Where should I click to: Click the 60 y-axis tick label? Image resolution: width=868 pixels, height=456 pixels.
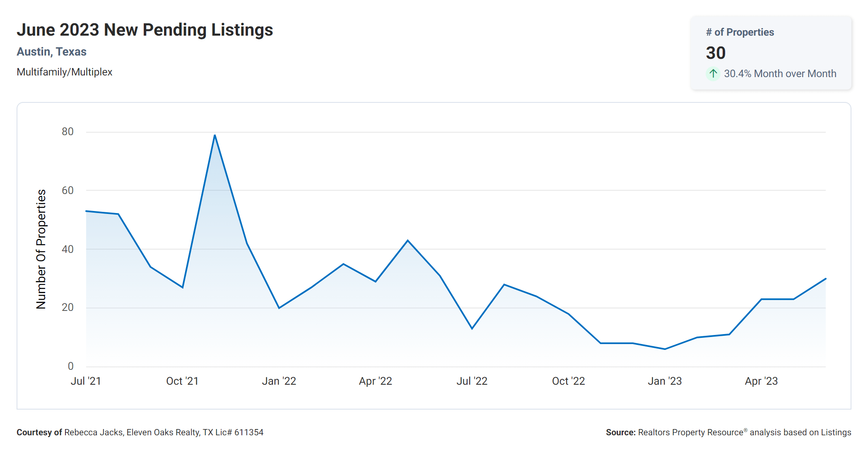coord(68,190)
